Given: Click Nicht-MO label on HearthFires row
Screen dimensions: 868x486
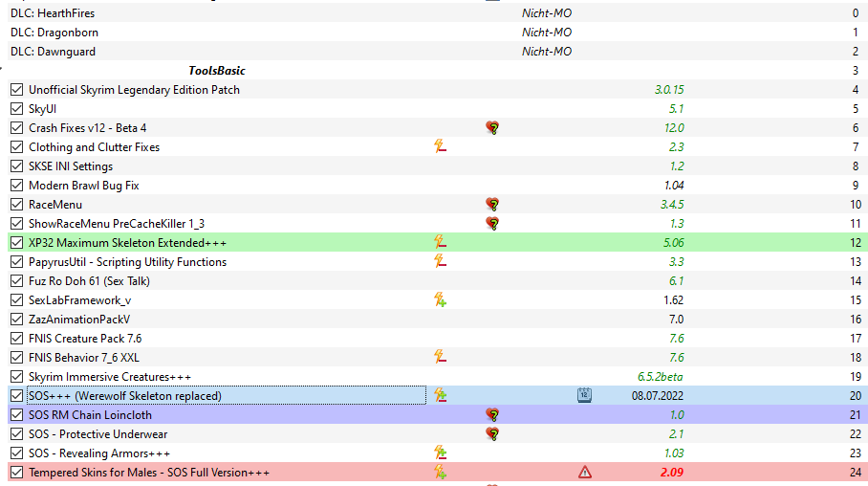Looking at the screenshot, I should coord(547,12).
